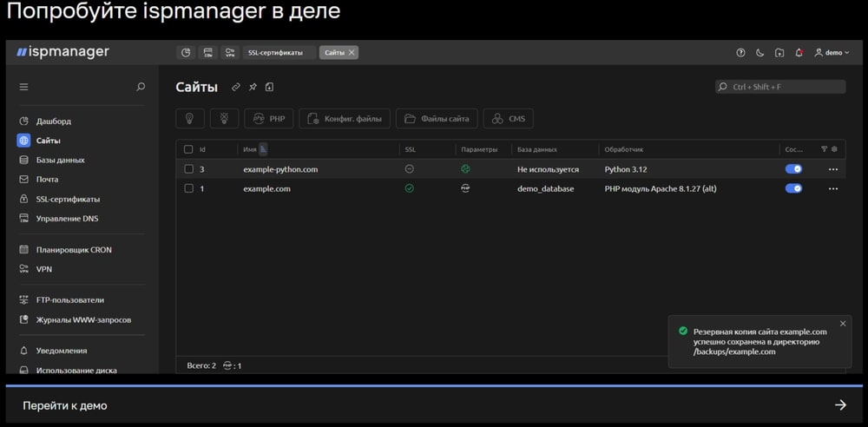Collapse sidebar with the hamburger icon
868x427 pixels.
pyautogui.click(x=23, y=87)
